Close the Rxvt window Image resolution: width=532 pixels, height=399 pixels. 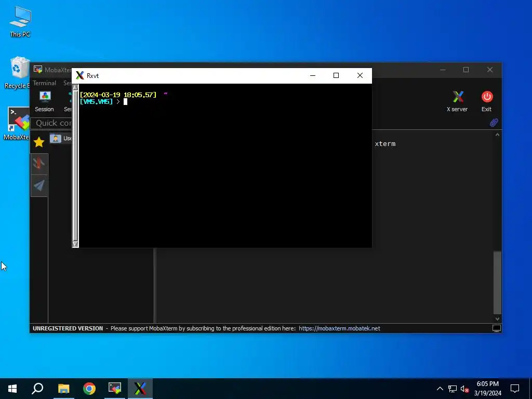pos(360,75)
